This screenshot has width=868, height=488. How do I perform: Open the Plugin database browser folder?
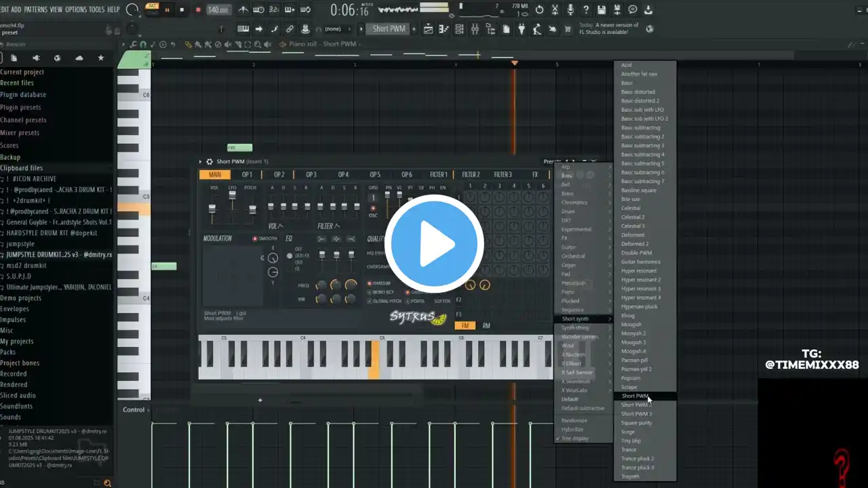point(23,95)
